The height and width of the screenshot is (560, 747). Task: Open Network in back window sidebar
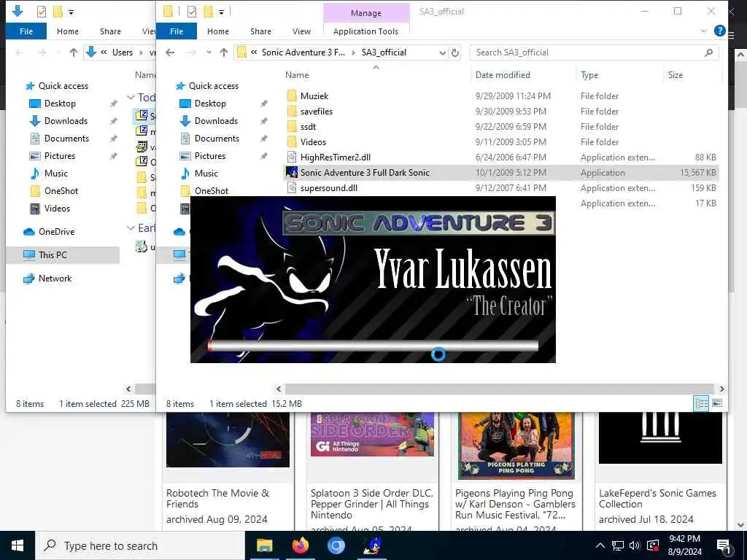55,279
